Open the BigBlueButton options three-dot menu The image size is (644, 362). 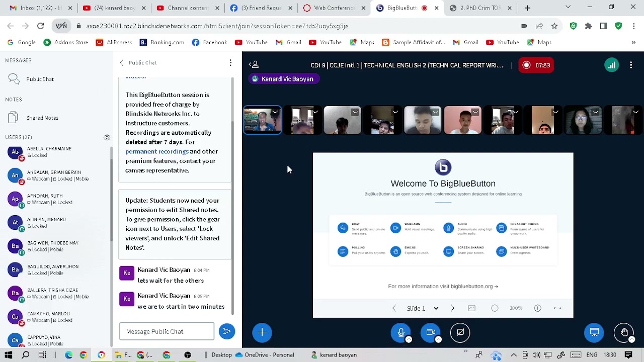631,65
